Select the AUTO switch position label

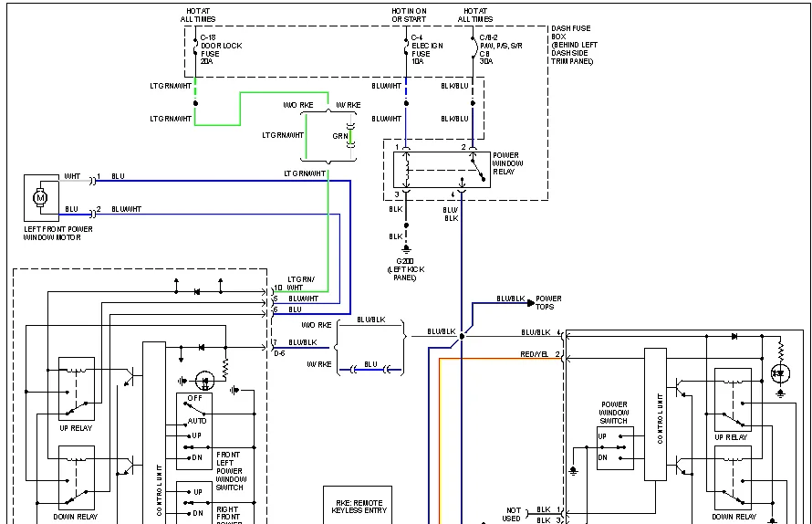[197, 421]
